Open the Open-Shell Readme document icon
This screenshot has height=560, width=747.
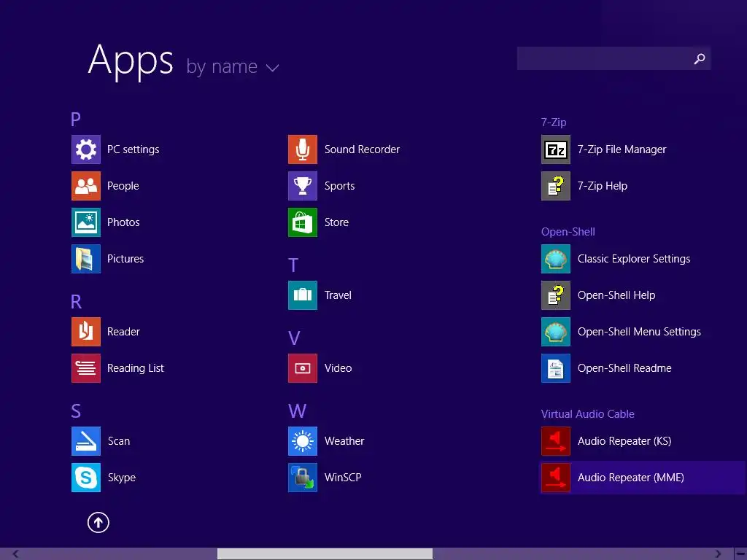[x=555, y=368]
